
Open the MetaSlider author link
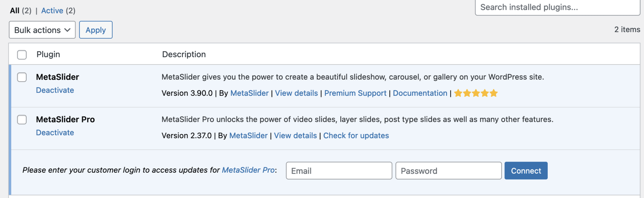pos(249,93)
